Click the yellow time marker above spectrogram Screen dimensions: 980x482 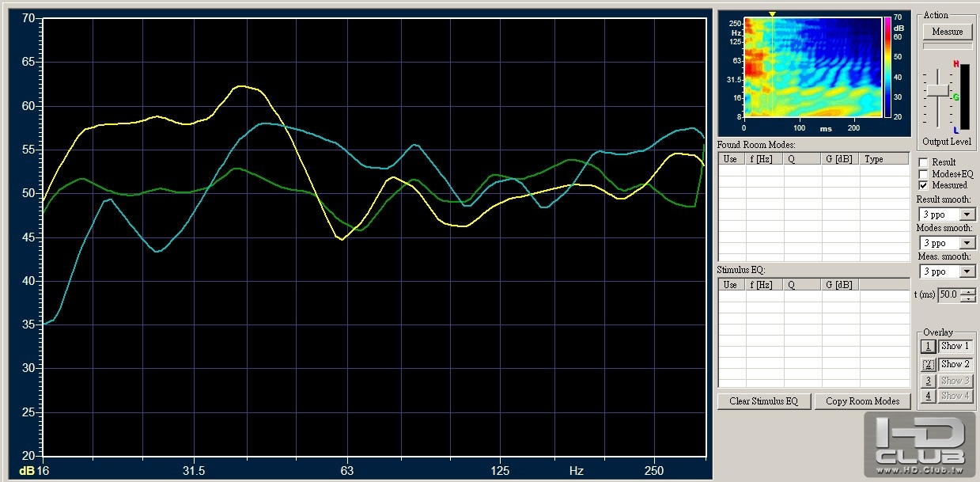pos(773,13)
